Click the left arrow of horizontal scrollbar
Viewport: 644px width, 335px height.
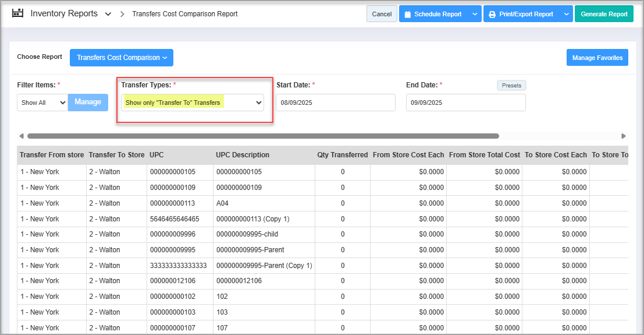click(x=22, y=136)
